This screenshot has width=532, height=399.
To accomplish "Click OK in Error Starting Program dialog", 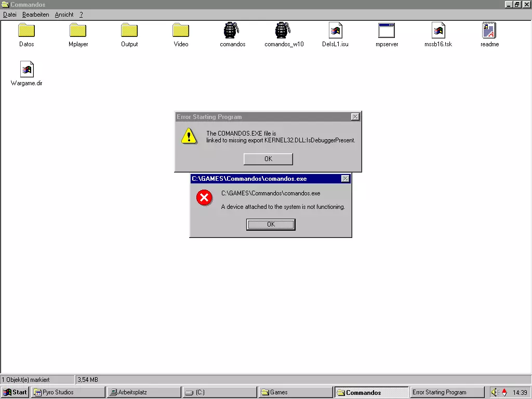I will pyautogui.click(x=268, y=159).
